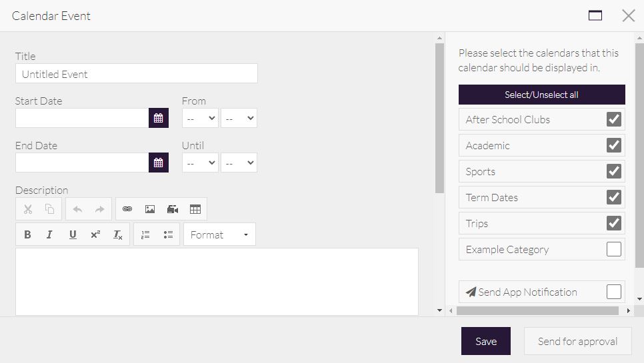Image resolution: width=644 pixels, height=363 pixels.
Task: Enable Send App Notification
Action: (x=613, y=292)
